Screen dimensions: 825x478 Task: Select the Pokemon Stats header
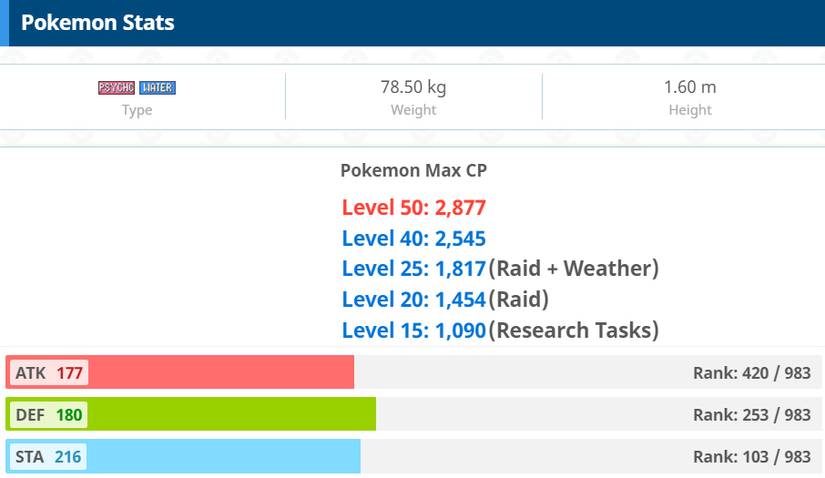[x=97, y=23]
